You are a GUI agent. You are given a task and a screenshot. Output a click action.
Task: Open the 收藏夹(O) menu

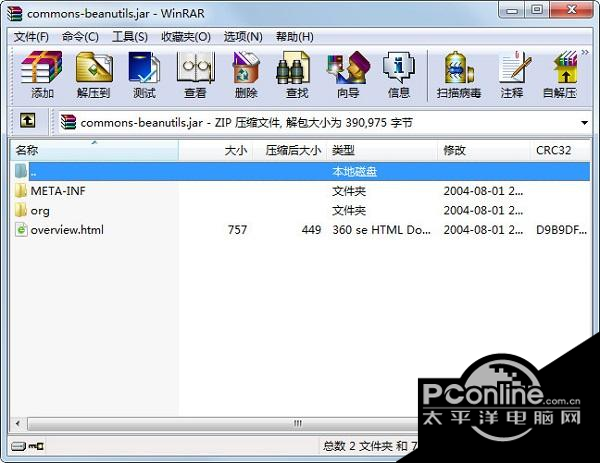[186, 37]
